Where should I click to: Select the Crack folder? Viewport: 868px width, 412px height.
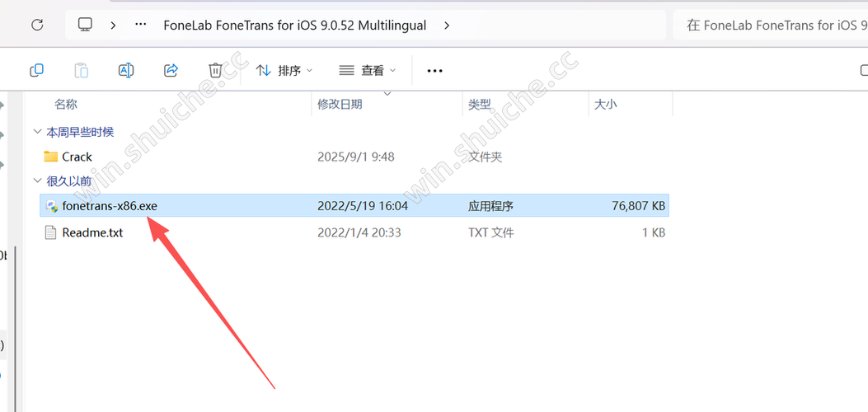tap(354, 157)
